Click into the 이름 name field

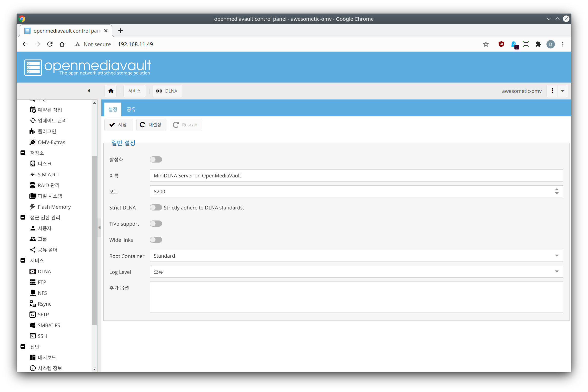(356, 176)
